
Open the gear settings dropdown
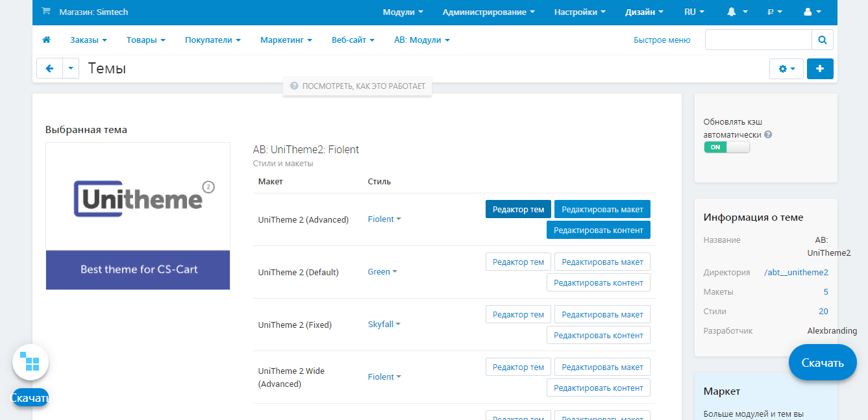786,69
